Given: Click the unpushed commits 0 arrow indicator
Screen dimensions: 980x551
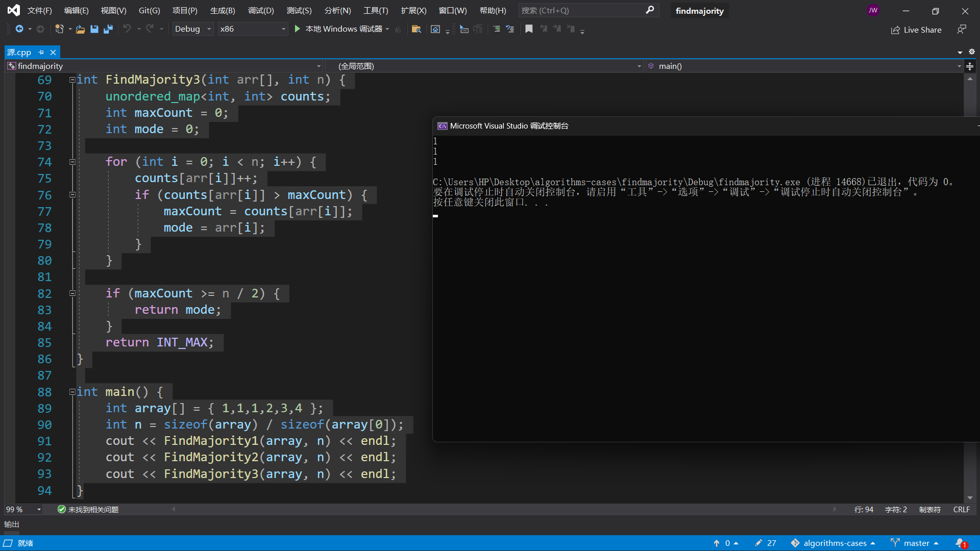Looking at the screenshot, I should [726, 543].
